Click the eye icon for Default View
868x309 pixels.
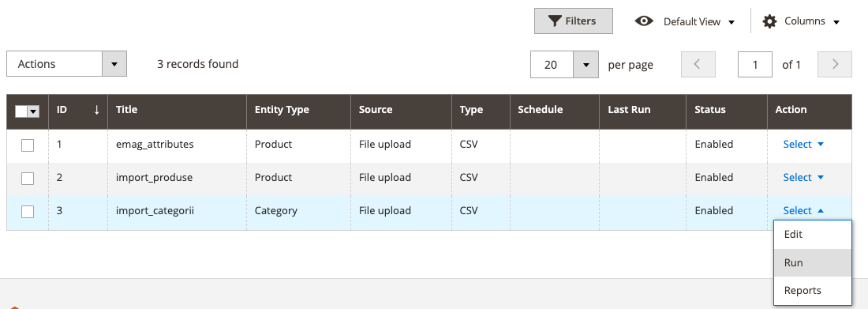[x=644, y=21]
